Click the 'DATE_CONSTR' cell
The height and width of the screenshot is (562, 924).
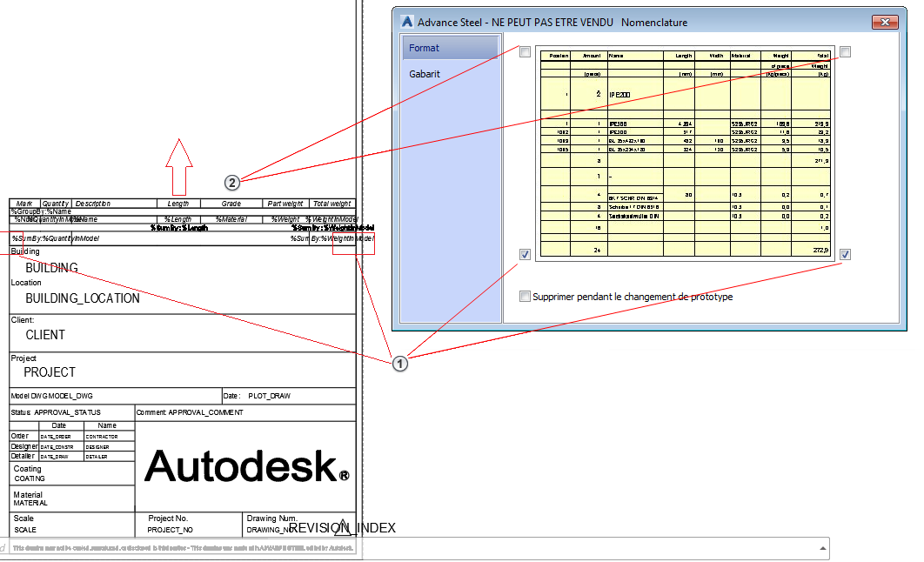[57, 447]
